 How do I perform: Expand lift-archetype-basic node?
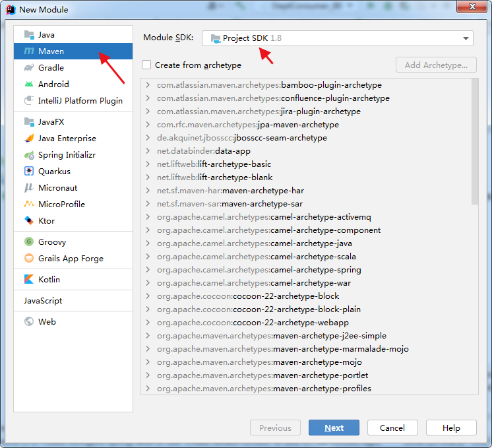coord(148,164)
